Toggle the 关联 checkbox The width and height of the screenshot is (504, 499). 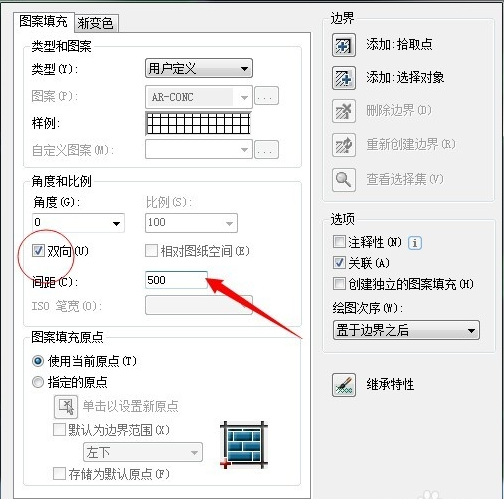pos(339,263)
